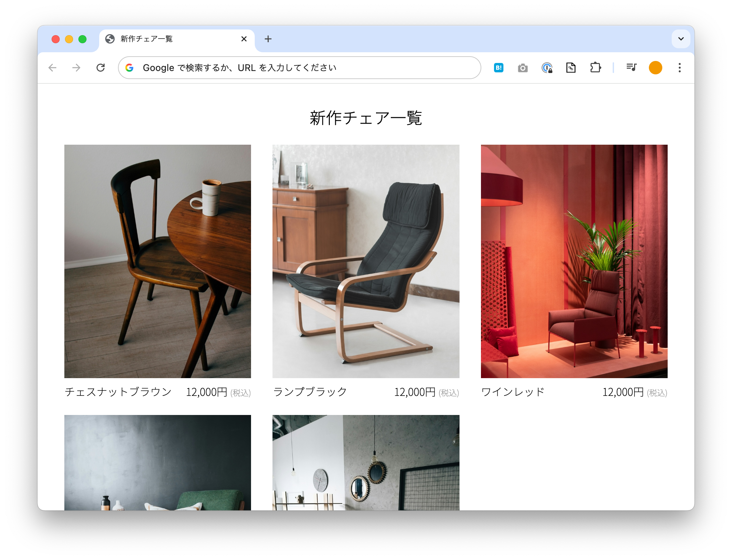Open the Extensions puzzle-piece menu
732x560 pixels.
[x=595, y=68]
